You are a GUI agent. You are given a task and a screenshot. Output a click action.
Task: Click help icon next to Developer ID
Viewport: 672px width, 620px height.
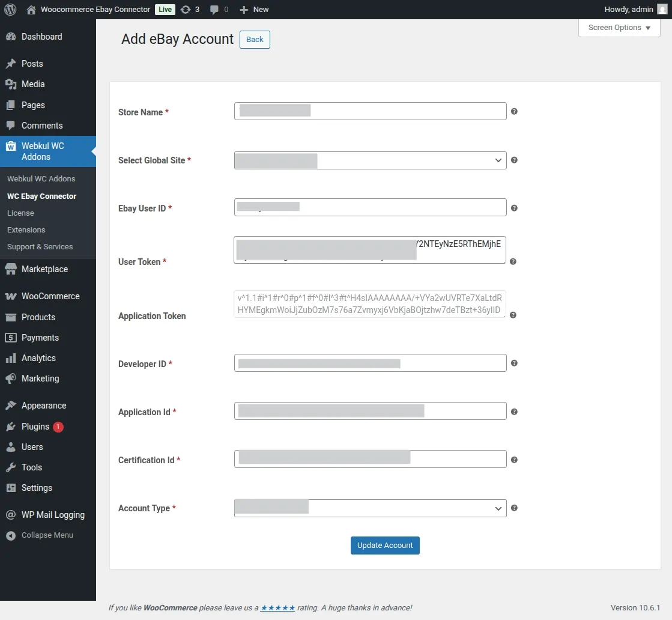(514, 363)
